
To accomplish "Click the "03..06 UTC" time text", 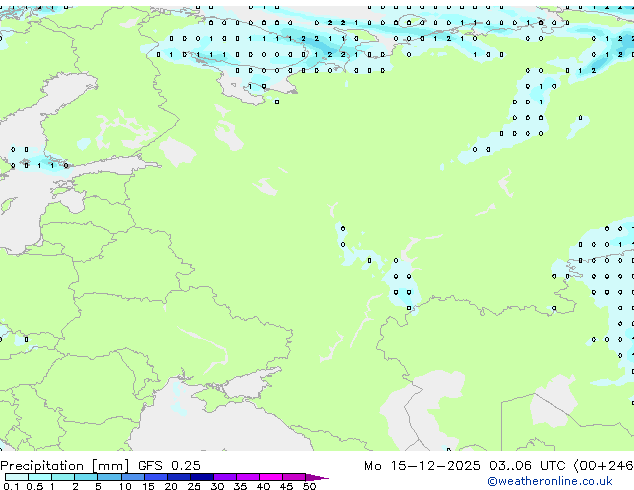I will pyautogui.click(x=527, y=465).
